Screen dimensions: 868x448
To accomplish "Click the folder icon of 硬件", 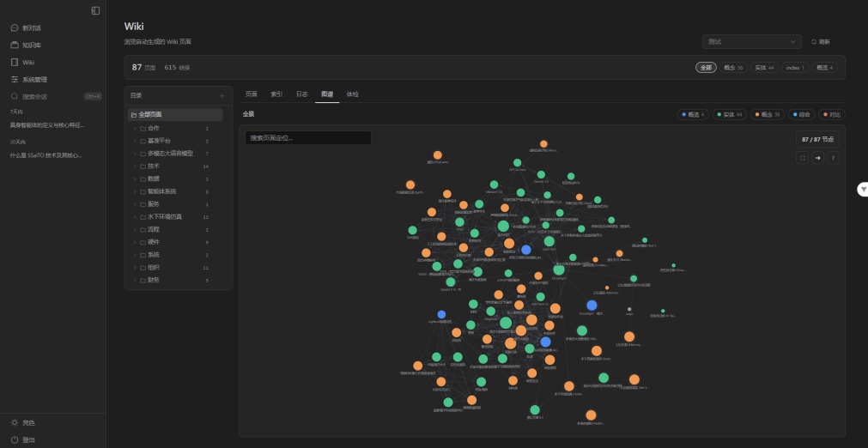I will 143,242.
